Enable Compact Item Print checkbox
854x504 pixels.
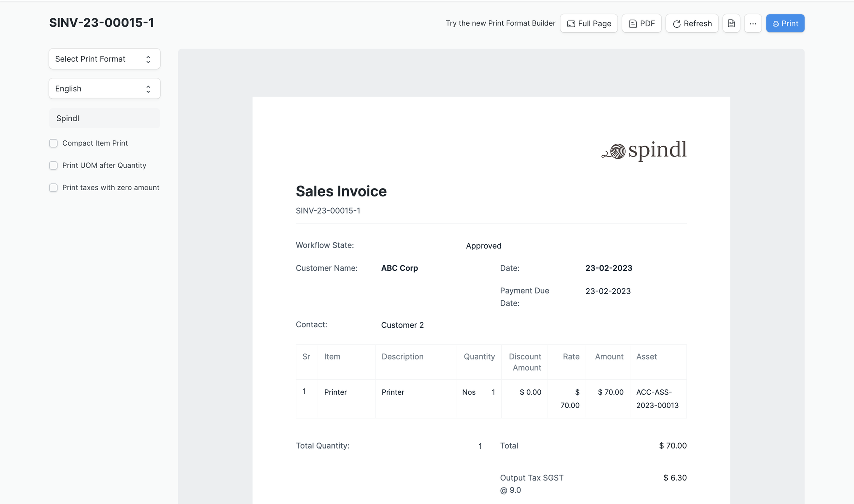click(x=53, y=143)
